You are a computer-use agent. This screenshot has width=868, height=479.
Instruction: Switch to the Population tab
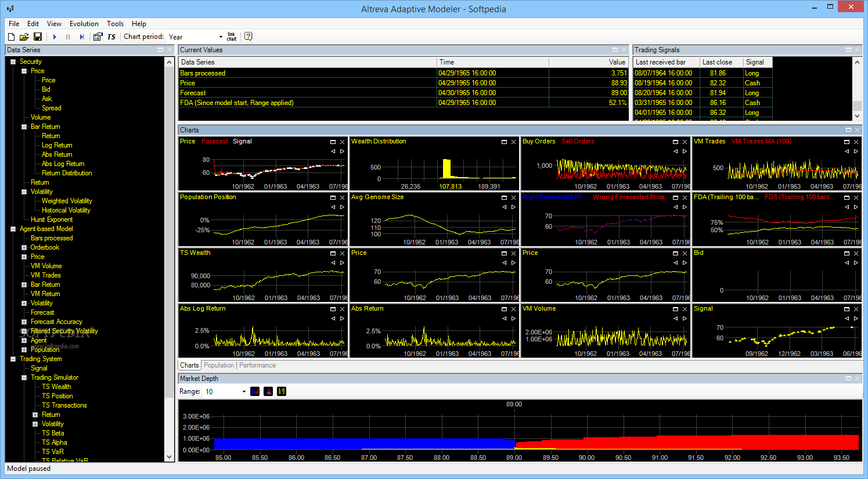coord(219,365)
